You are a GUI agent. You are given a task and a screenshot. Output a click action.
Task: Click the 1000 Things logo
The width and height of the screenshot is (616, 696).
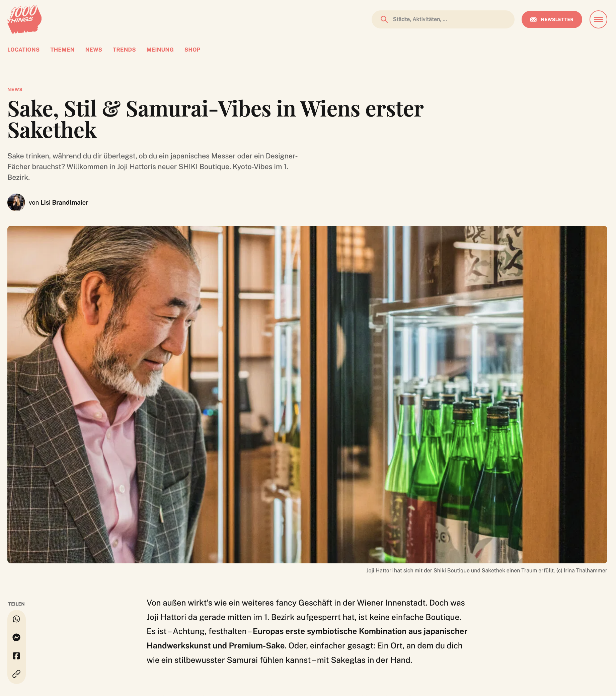[24, 19]
